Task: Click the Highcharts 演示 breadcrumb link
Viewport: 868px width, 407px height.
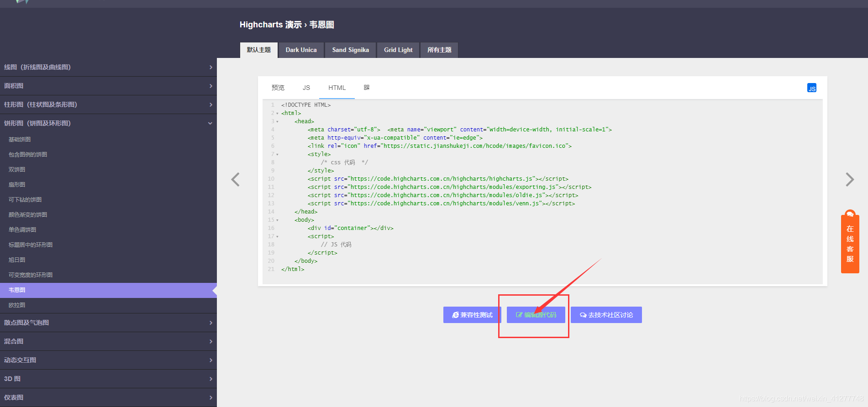Action: point(270,25)
